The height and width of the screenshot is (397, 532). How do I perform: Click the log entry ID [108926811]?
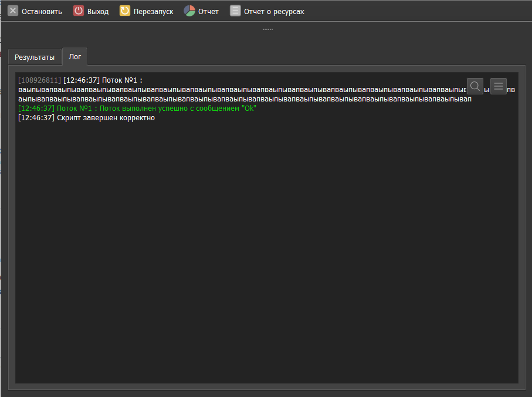(39, 80)
